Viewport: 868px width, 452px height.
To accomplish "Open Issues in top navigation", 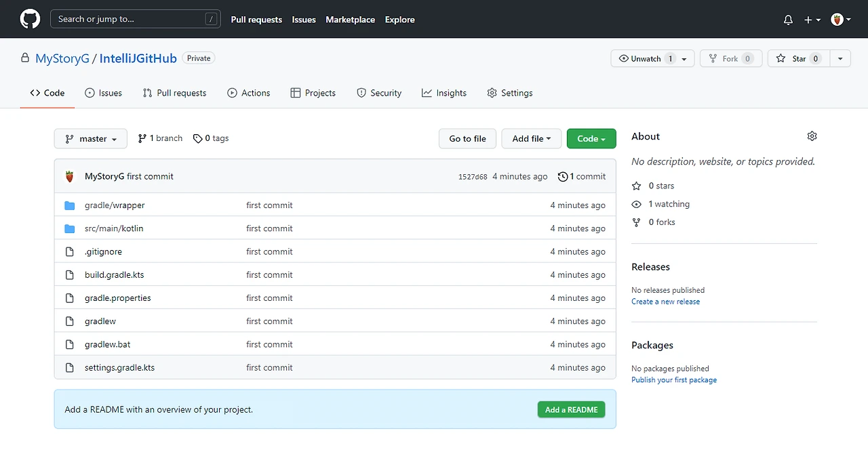I will click(x=304, y=20).
